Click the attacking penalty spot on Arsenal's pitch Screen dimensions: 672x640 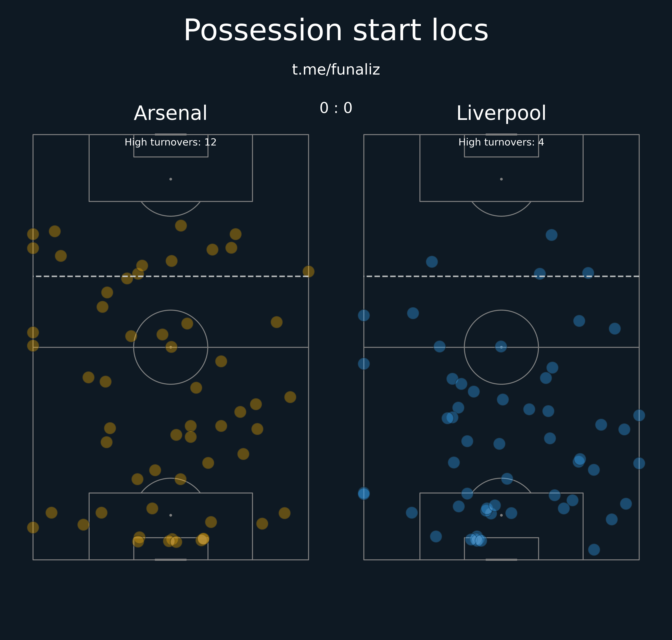tap(170, 179)
